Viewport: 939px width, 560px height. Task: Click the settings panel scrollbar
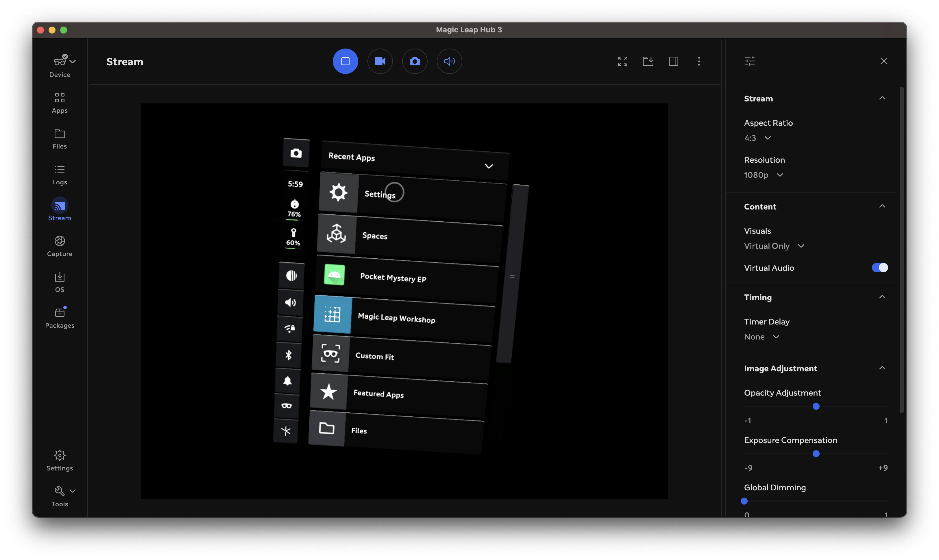tap(902, 249)
